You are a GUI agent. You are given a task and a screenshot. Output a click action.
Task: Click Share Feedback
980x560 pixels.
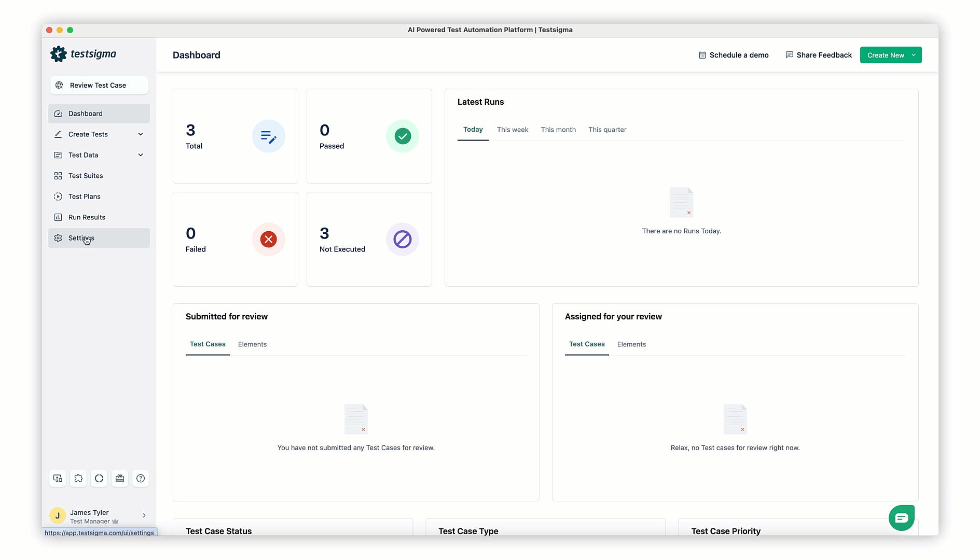[819, 55]
